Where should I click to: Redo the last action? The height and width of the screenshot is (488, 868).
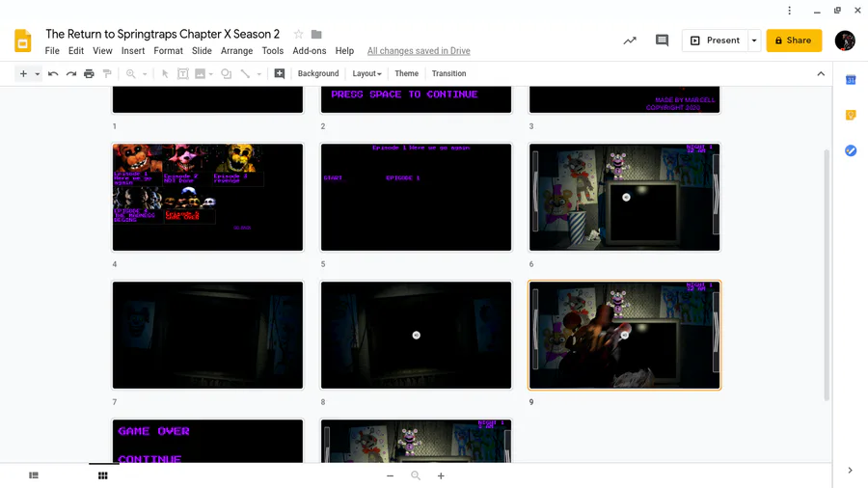(x=70, y=73)
